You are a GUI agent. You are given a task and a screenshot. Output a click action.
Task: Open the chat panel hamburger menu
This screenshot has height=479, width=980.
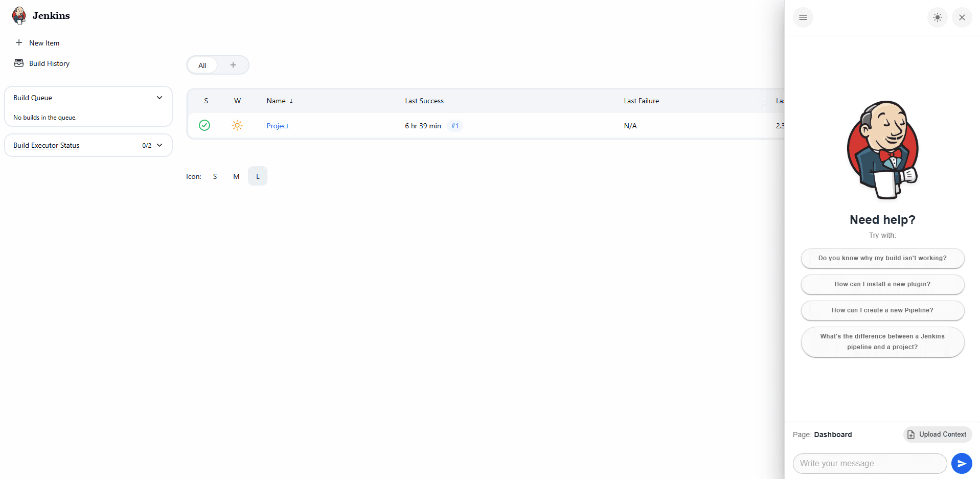point(803,17)
